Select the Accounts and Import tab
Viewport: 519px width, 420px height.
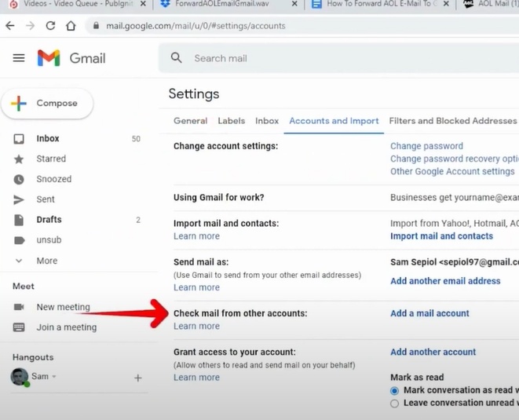(x=334, y=121)
